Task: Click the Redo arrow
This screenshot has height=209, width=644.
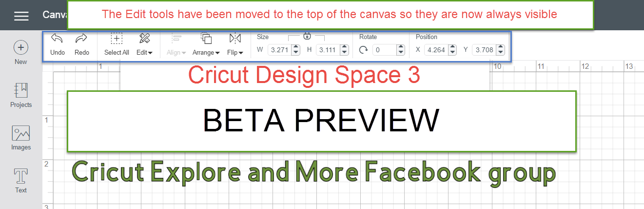Action: pos(82,44)
